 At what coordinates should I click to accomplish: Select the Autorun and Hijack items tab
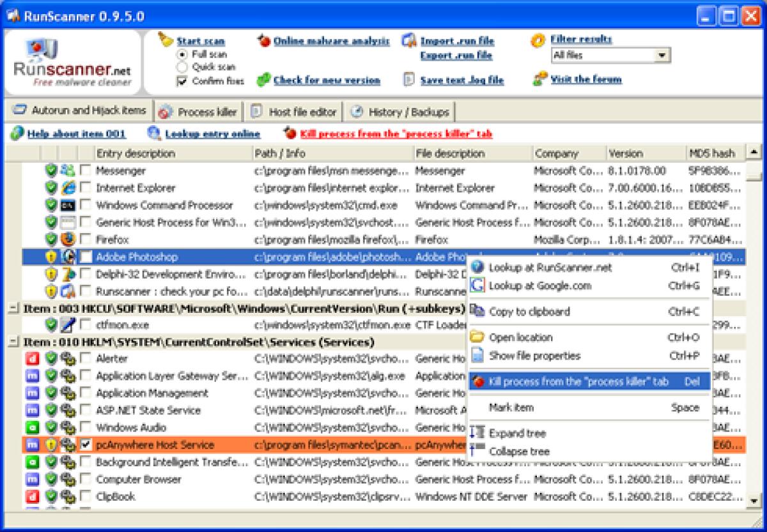click(79, 110)
